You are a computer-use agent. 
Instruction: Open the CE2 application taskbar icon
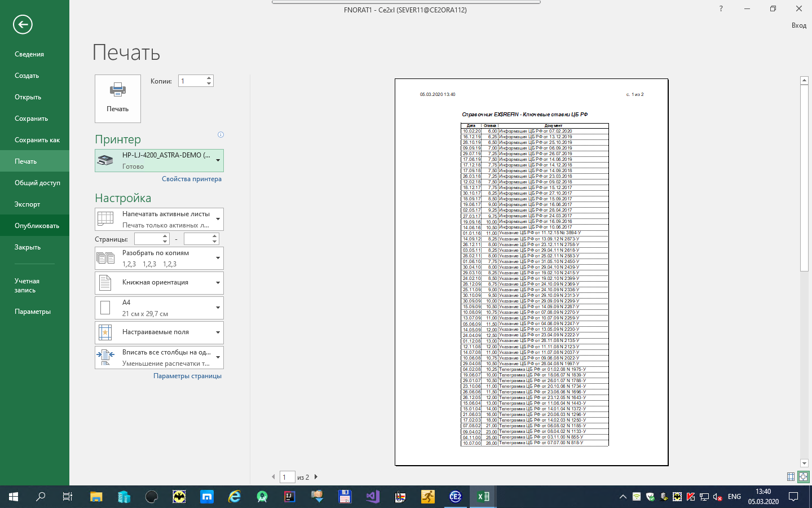coord(455,497)
